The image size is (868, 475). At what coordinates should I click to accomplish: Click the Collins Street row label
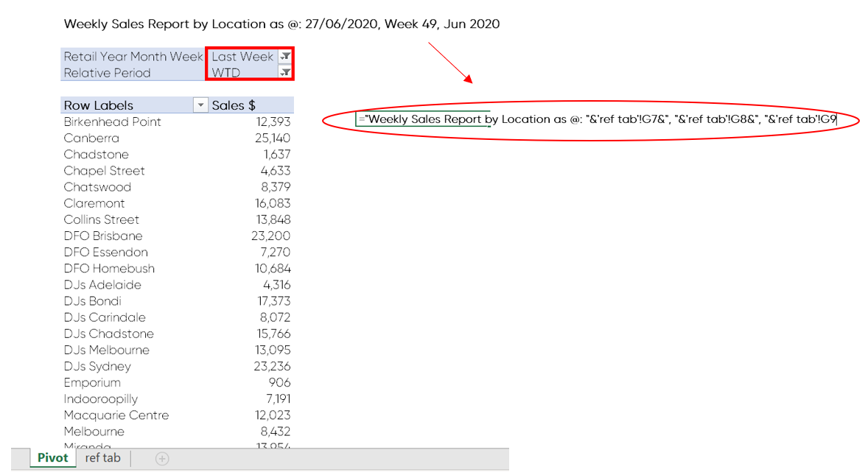click(x=101, y=220)
